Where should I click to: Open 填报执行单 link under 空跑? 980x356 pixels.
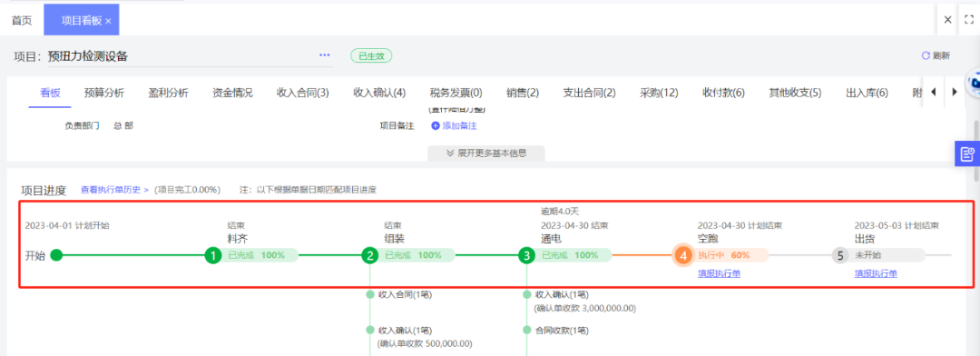(719, 273)
